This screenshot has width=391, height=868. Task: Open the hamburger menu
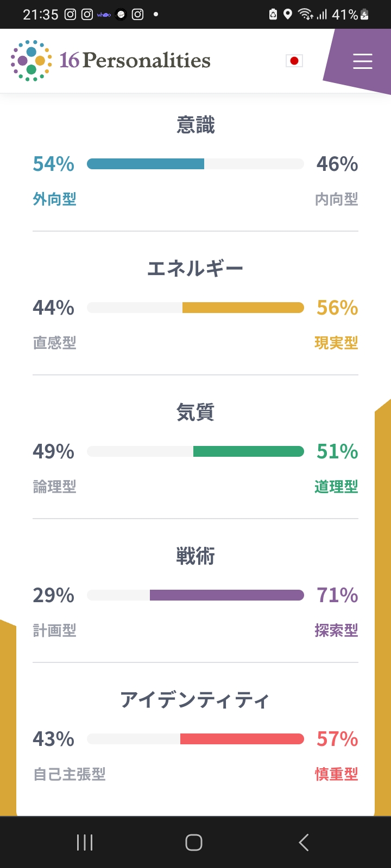[362, 61]
